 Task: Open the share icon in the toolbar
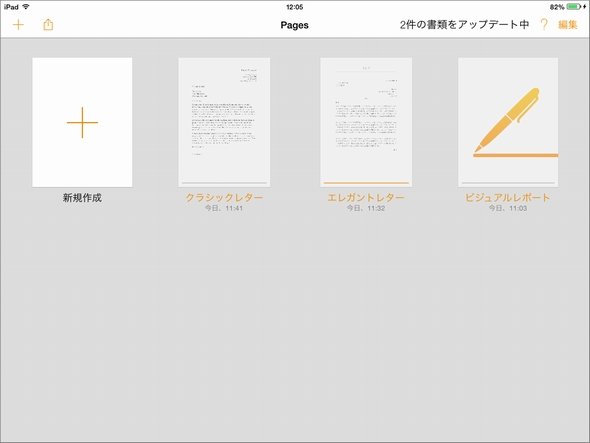click(x=48, y=24)
